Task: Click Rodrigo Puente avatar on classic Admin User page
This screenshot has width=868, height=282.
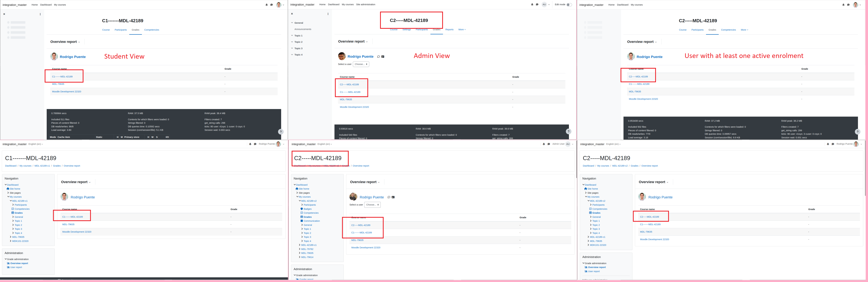Action: click(x=353, y=197)
